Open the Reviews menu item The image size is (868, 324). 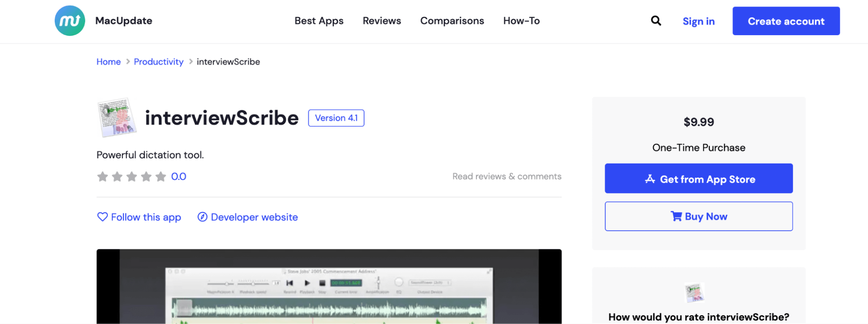382,21
